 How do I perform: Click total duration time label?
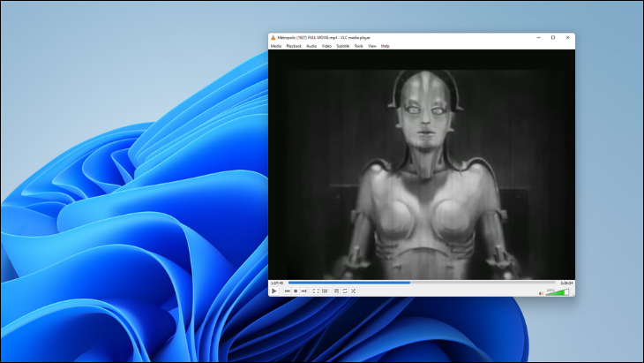click(x=566, y=283)
